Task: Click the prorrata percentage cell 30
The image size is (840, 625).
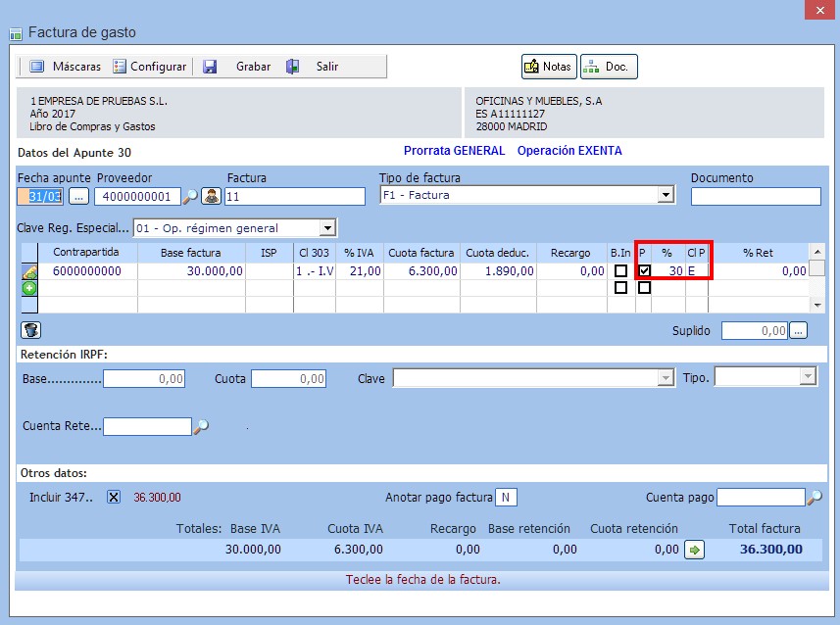Action: (x=668, y=271)
